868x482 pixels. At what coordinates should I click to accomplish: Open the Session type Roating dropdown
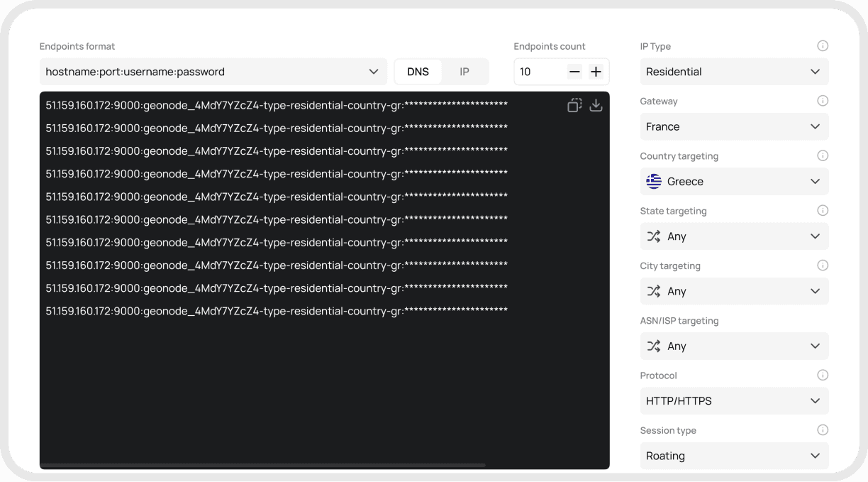[734, 456]
